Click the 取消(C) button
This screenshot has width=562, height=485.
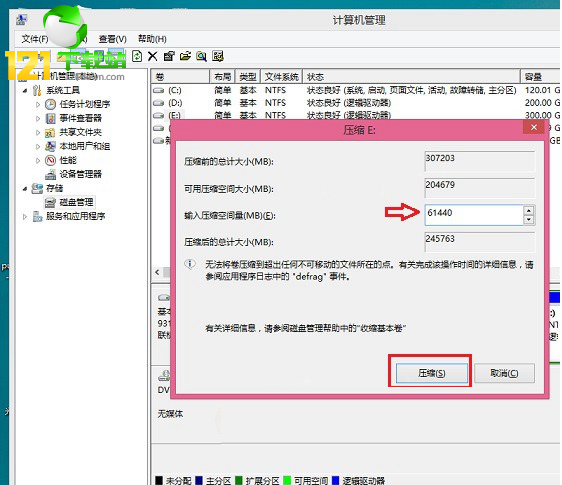504,373
